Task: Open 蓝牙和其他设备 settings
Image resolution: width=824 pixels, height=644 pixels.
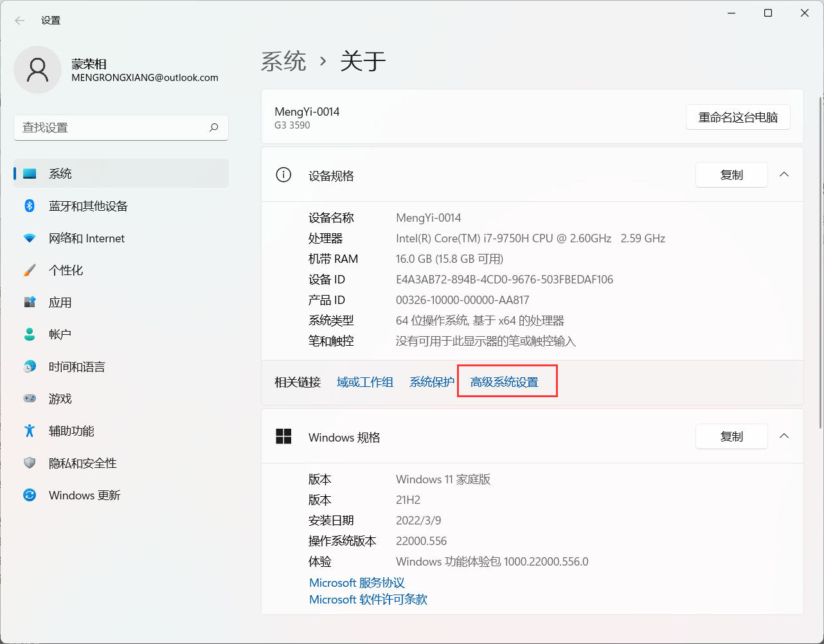Action: click(x=121, y=206)
